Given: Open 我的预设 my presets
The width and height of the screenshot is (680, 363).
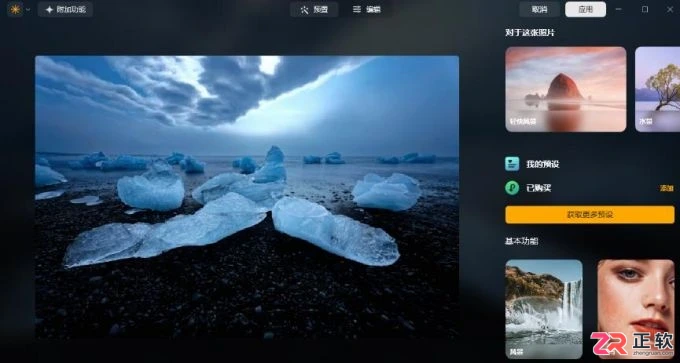Looking at the screenshot, I should 543,164.
